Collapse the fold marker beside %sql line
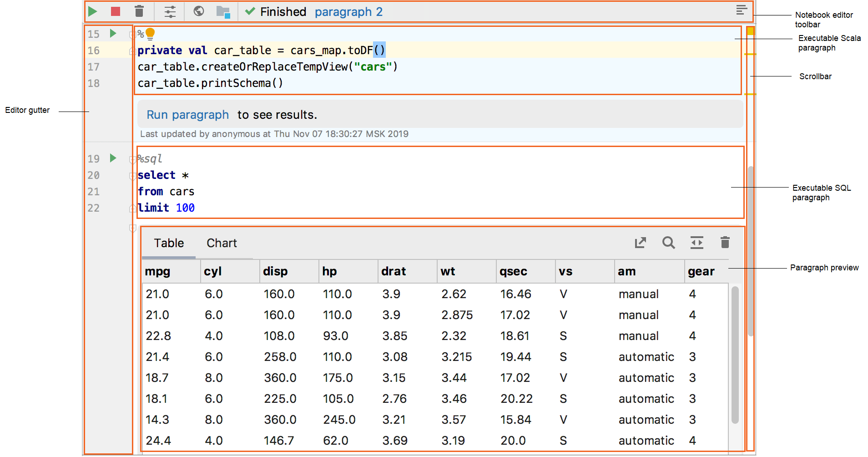This screenshot has width=868, height=457. 132,160
